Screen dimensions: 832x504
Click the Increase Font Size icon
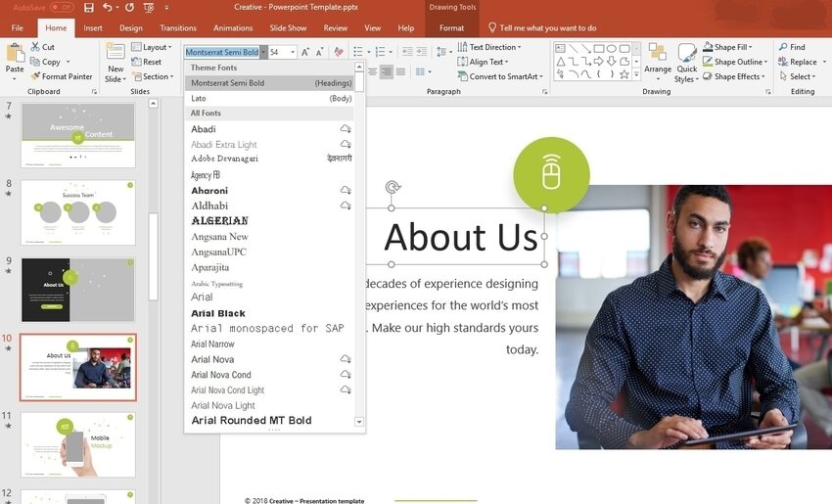305,52
